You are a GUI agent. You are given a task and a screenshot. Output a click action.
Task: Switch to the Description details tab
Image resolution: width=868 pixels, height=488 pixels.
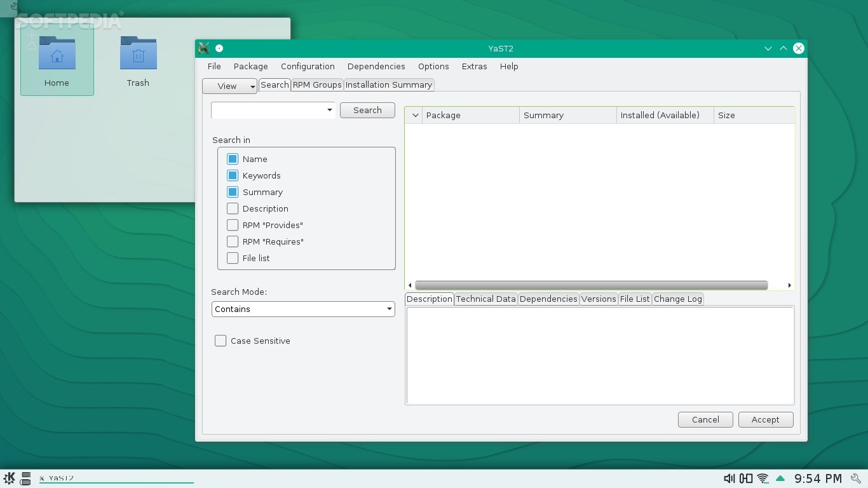pyautogui.click(x=430, y=299)
